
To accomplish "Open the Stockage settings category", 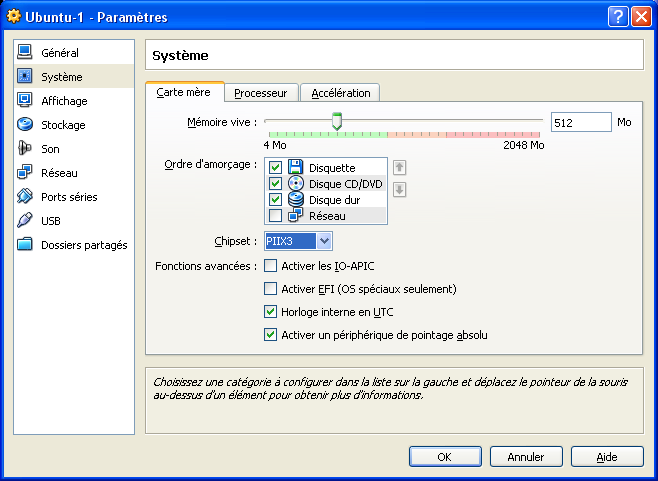I will point(74,125).
